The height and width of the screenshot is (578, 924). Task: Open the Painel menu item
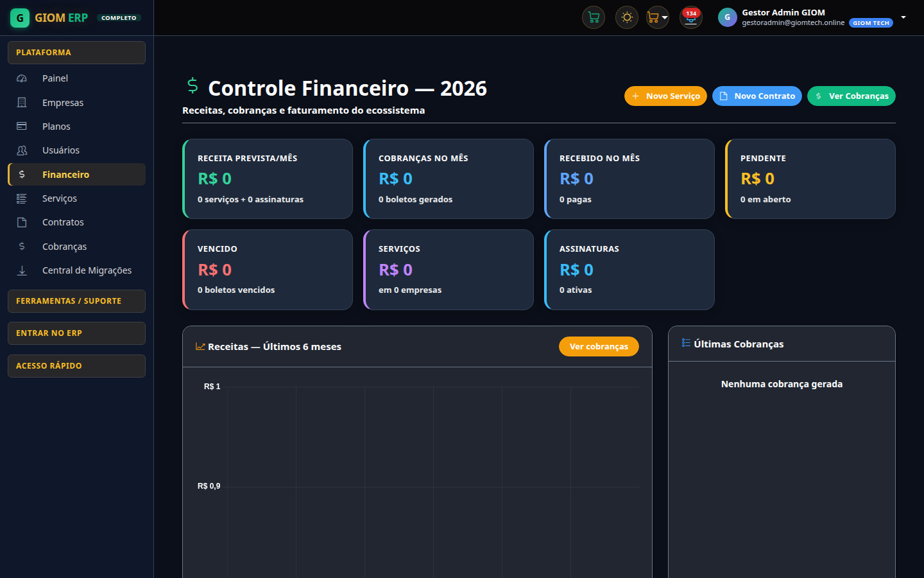point(76,78)
